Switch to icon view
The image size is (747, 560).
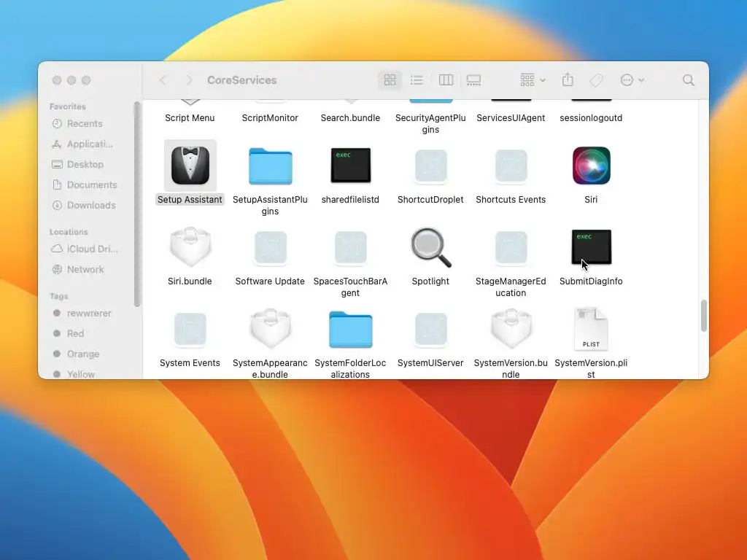pos(390,80)
